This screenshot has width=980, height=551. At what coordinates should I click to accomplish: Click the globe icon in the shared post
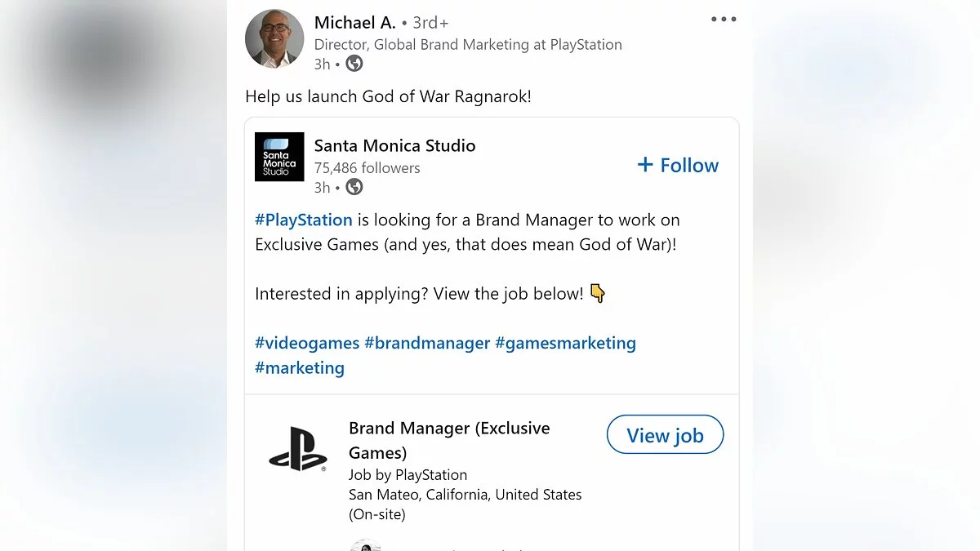[354, 187]
